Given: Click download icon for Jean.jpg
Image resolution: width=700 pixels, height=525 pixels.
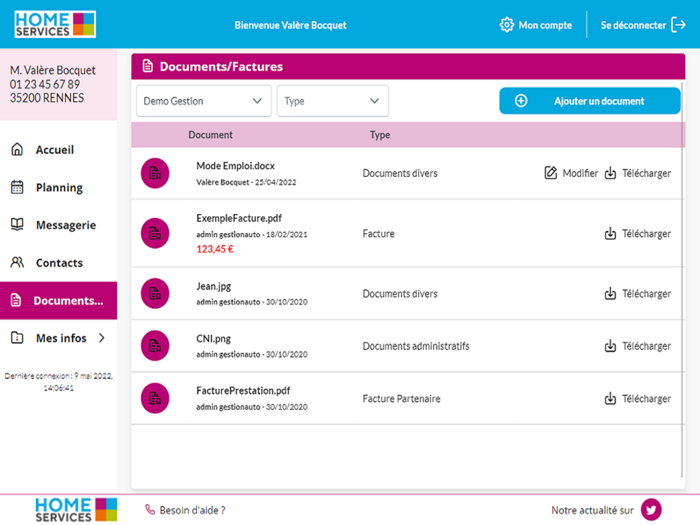Looking at the screenshot, I should (610, 294).
